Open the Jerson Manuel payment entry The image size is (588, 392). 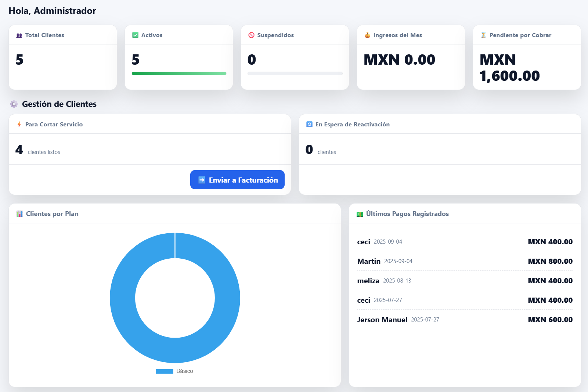pos(465,320)
